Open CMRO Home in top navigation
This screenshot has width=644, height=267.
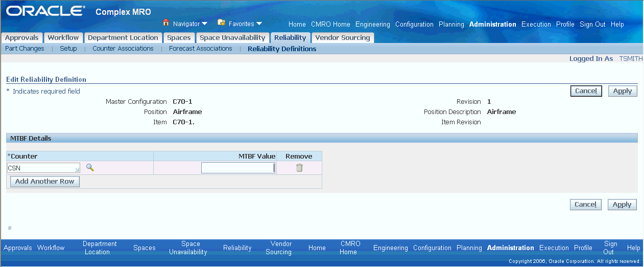click(330, 24)
